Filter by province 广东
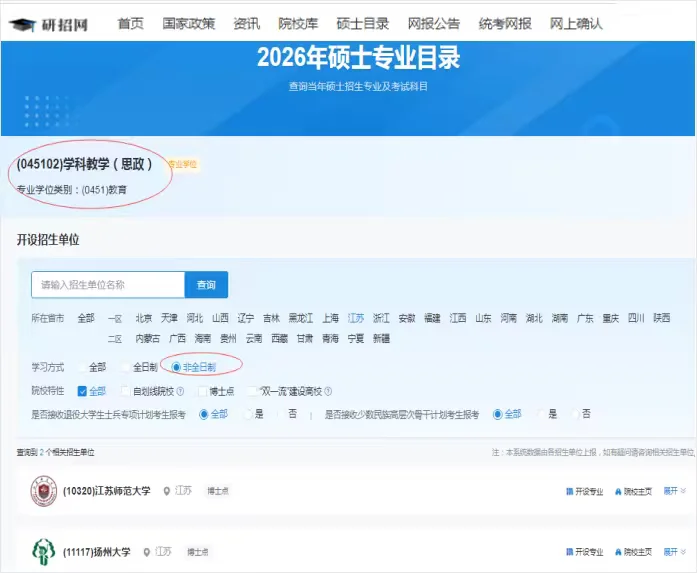Viewport: 697px width, 573px height. (585, 318)
